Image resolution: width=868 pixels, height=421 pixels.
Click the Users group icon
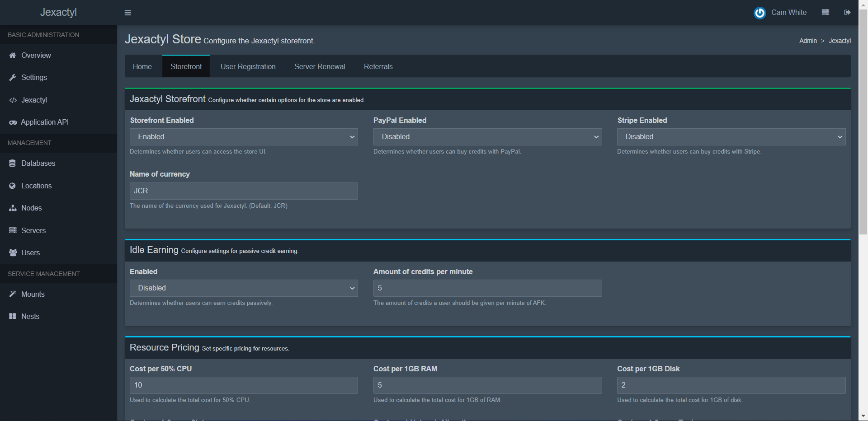(x=13, y=253)
